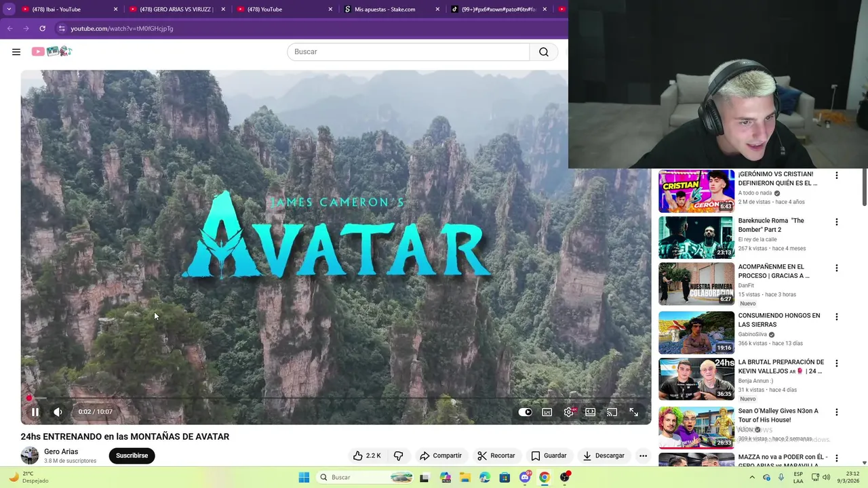This screenshot has height=488, width=868.
Task: Mute the video using the speaker icon
Action: (x=58, y=411)
